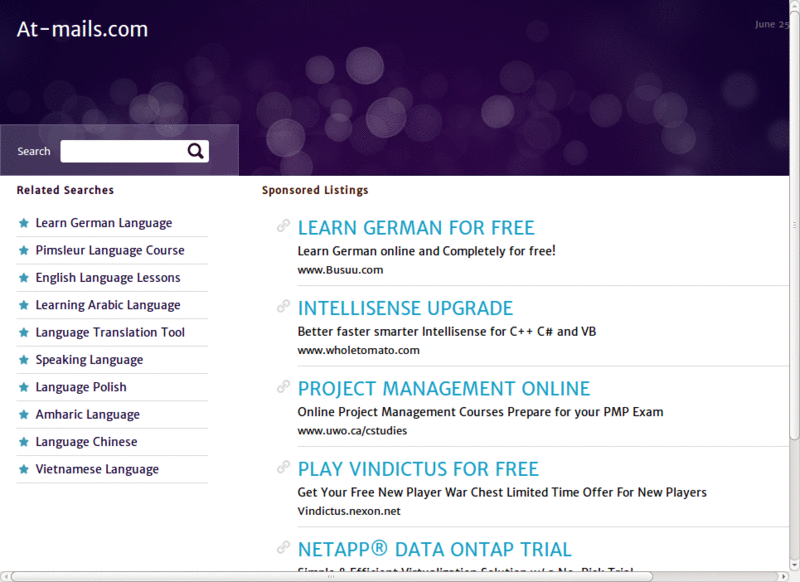Open the Speaking Language link

pos(89,360)
